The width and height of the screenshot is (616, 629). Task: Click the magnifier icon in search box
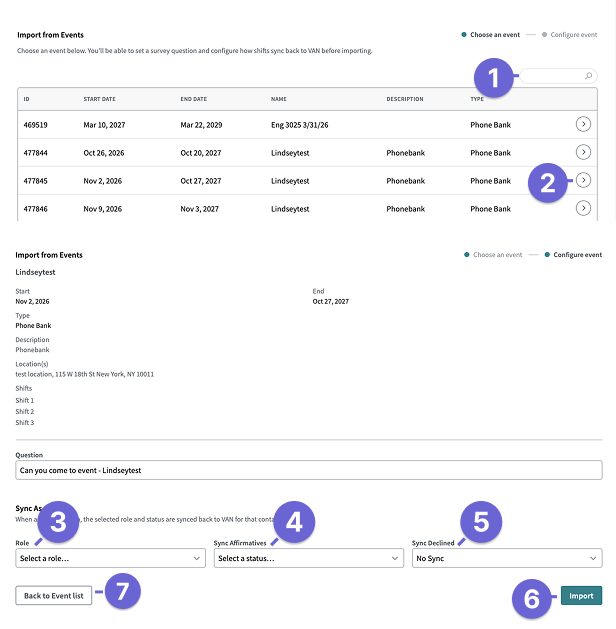[588, 75]
